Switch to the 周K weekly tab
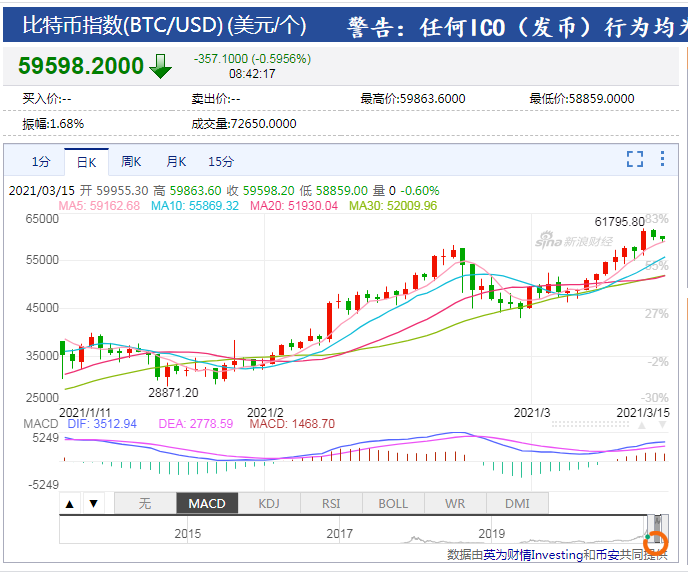Image resolution: width=688 pixels, height=572 pixels. click(131, 162)
